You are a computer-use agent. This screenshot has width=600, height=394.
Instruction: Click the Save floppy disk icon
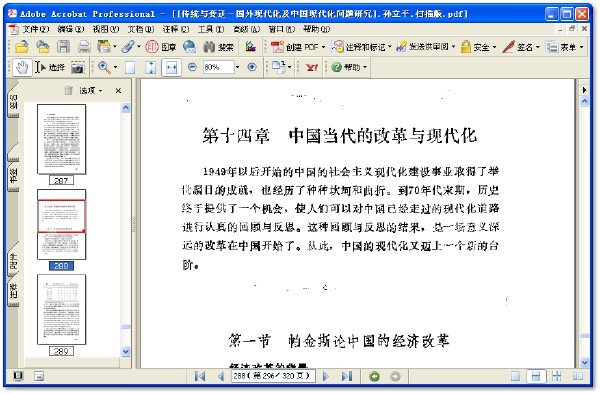coord(64,47)
